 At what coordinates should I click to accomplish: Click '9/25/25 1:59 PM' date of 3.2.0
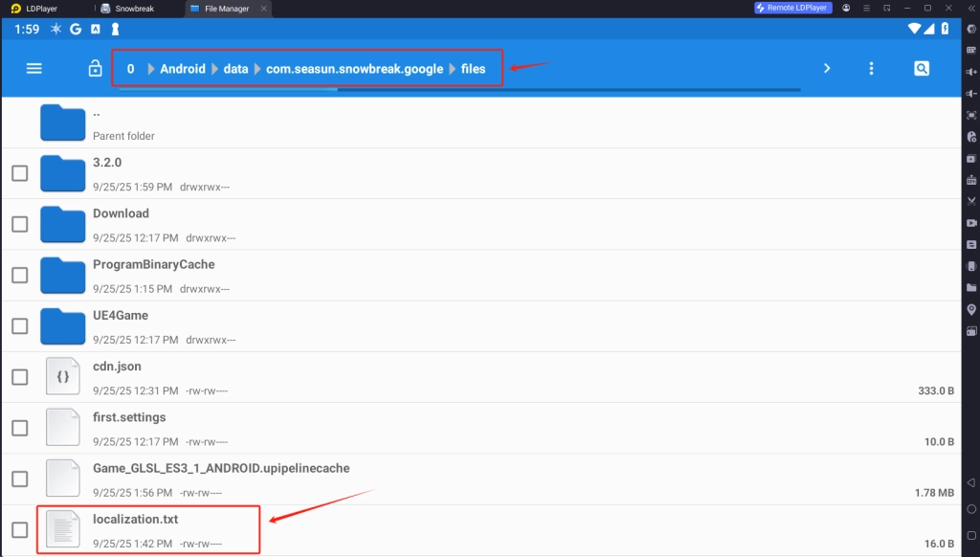[x=132, y=187]
